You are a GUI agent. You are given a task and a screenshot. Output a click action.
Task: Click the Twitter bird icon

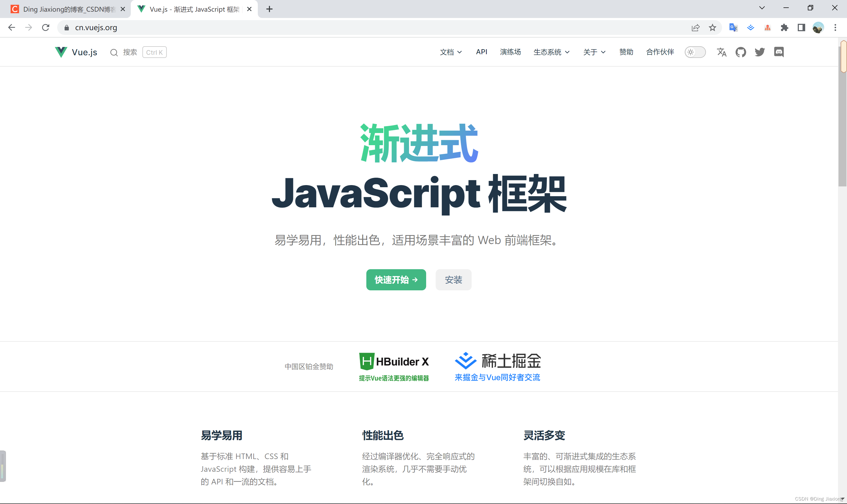tap(760, 52)
